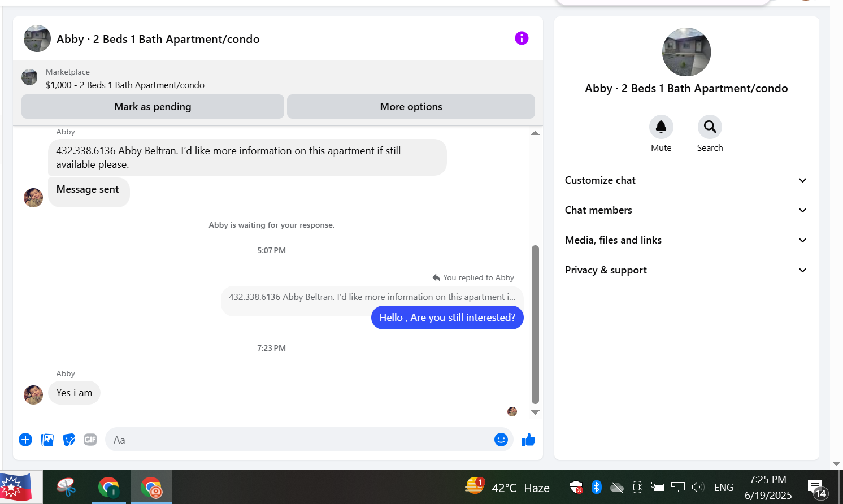Viewport: 843px width, 504px height.
Task: Choose a sticker with the sticker icon
Action: (69, 440)
